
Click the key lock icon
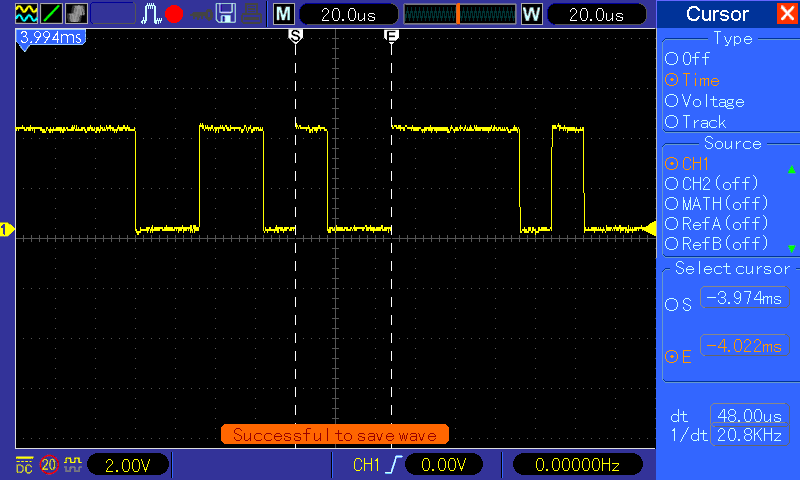click(x=202, y=14)
